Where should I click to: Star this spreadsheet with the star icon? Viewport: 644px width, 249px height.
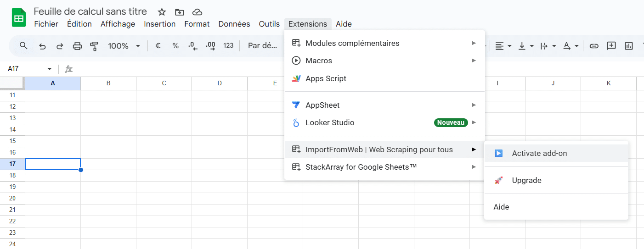pyautogui.click(x=162, y=12)
